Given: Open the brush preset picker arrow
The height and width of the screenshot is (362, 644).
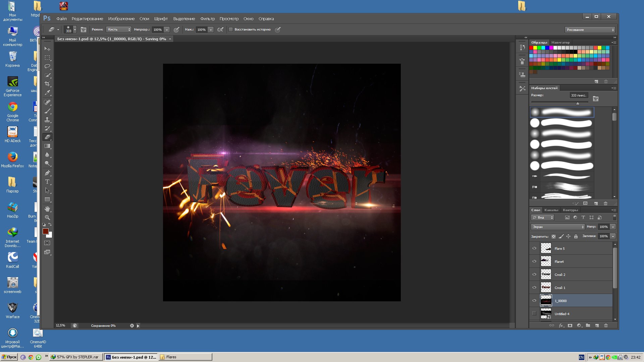Looking at the screenshot, I should coord(75,29).
